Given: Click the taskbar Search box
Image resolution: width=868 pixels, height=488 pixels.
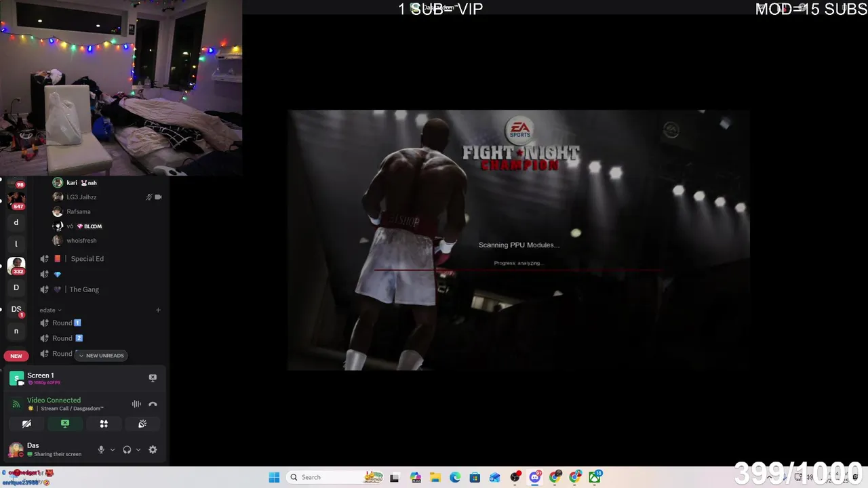Looking at the screenshot, I should click(334, 477).
